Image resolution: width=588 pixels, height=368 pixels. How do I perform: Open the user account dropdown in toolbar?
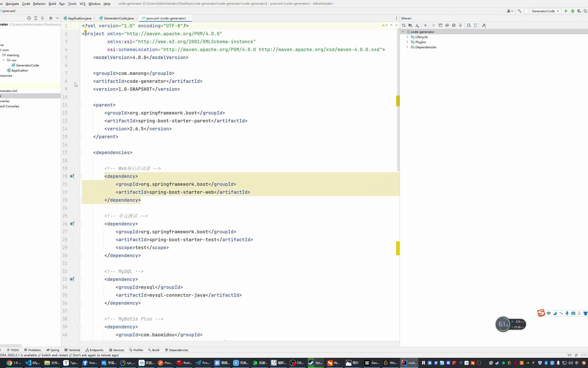(510, 11)
